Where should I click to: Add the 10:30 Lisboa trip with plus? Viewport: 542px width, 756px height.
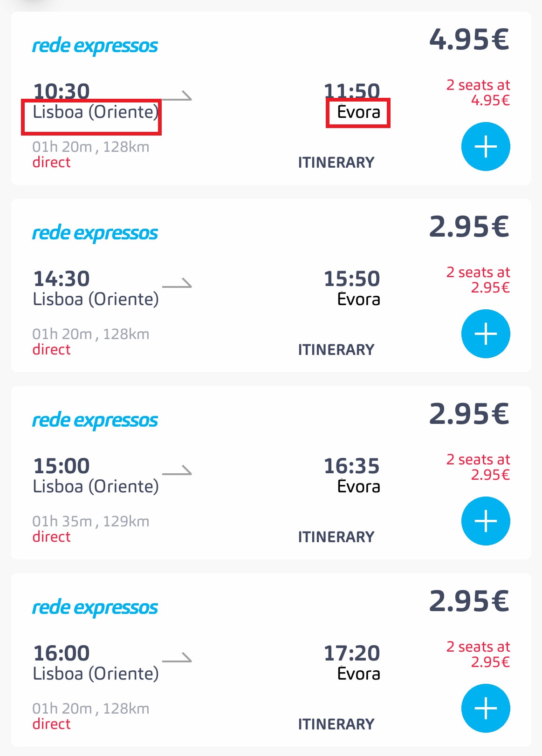point(486,147)
